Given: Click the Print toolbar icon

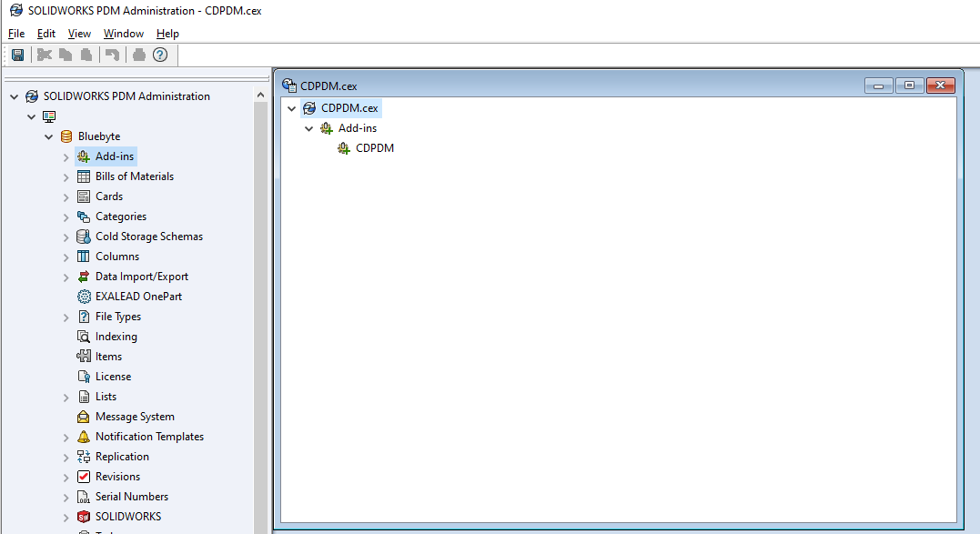Looking at the screenshot, I should click(x=138, y=55).
